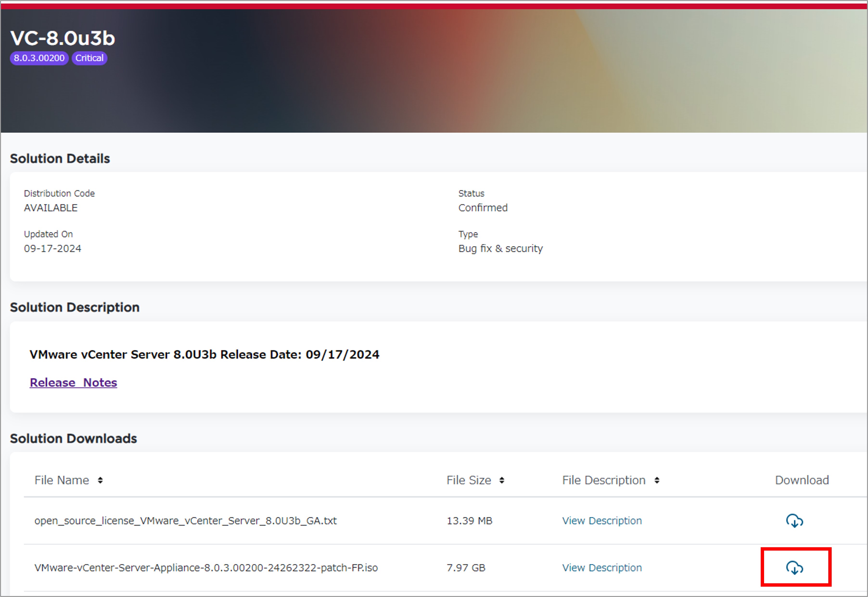Image resolution: width=868 pixels, height=597 pixels.
Task: Open the Release Notes link
Action: click(x=73, y=383)
